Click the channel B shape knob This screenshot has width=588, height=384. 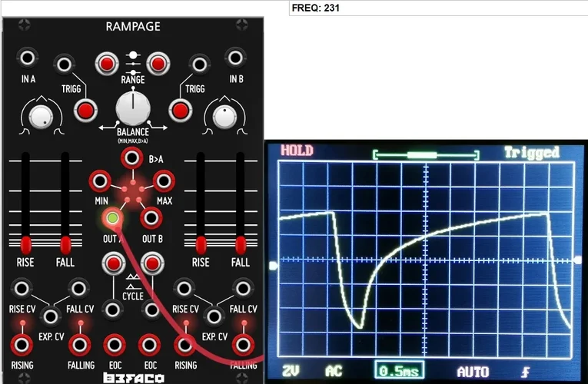(224, 117)
